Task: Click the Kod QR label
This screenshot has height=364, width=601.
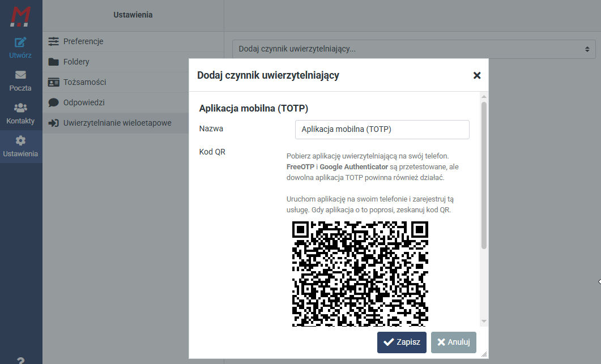Action: (x=212, y=152)
